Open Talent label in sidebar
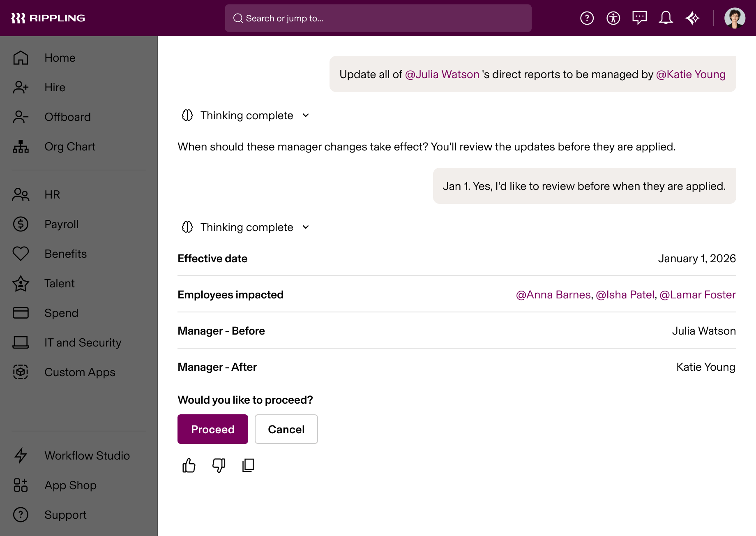This screenshot has width=756, height=536. click(x=60, y=283)
